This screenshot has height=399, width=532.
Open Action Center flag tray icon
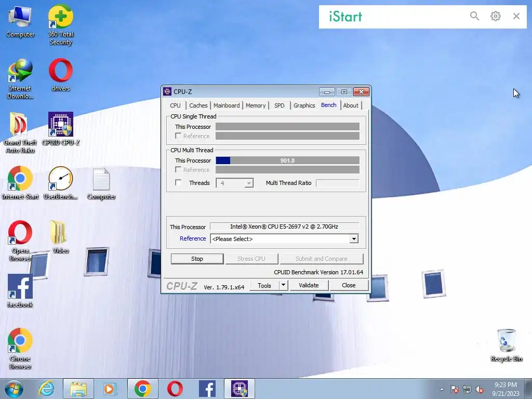point(455,390)
